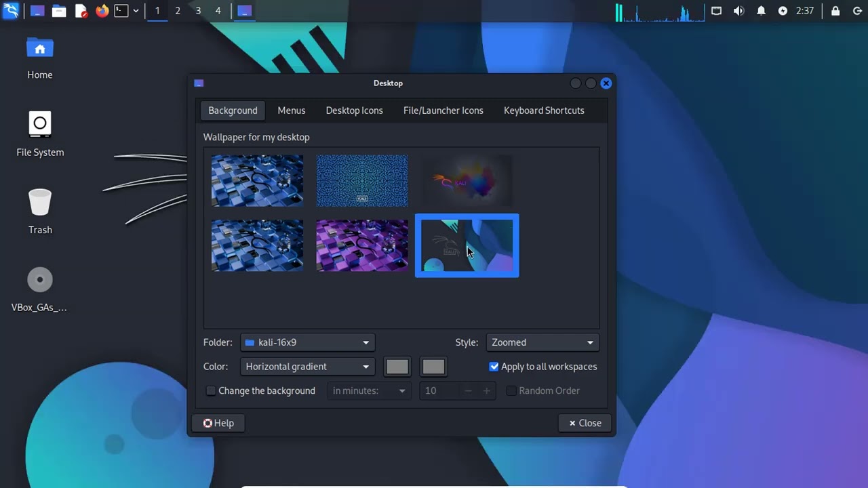Switch to the Background tab
The height and width of the screenshot is (488, 868).
[x=233, y=110]
